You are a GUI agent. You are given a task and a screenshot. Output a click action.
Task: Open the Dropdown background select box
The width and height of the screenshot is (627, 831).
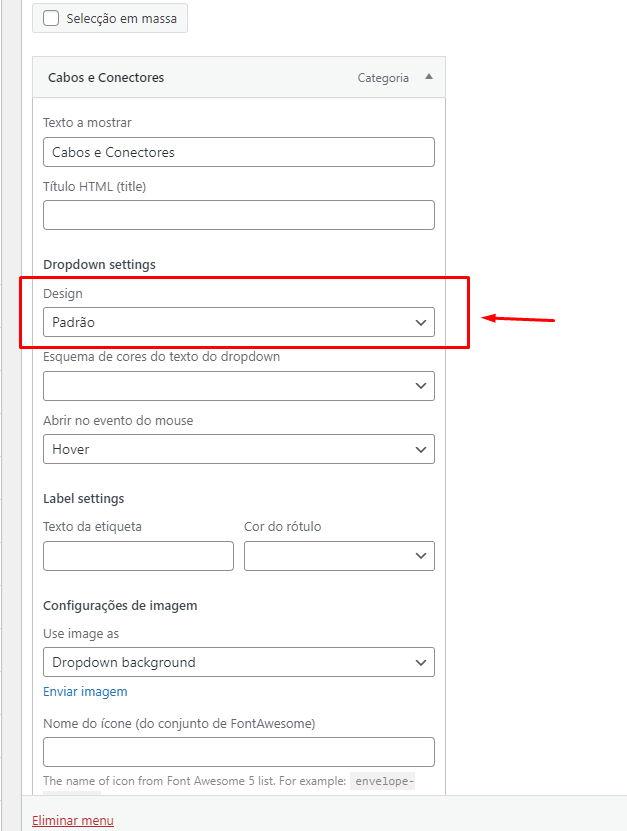point(239,662)
